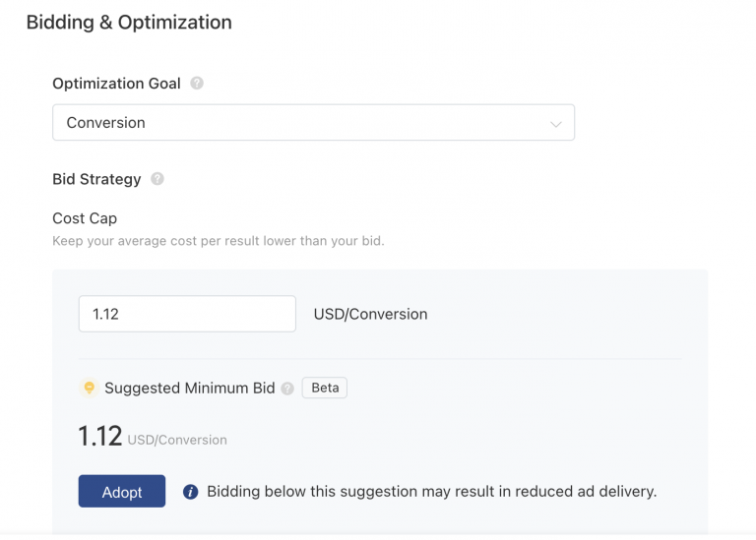Click the Suggested Minimum Bid label
This screenshot has height=540, width=756.
189,388
